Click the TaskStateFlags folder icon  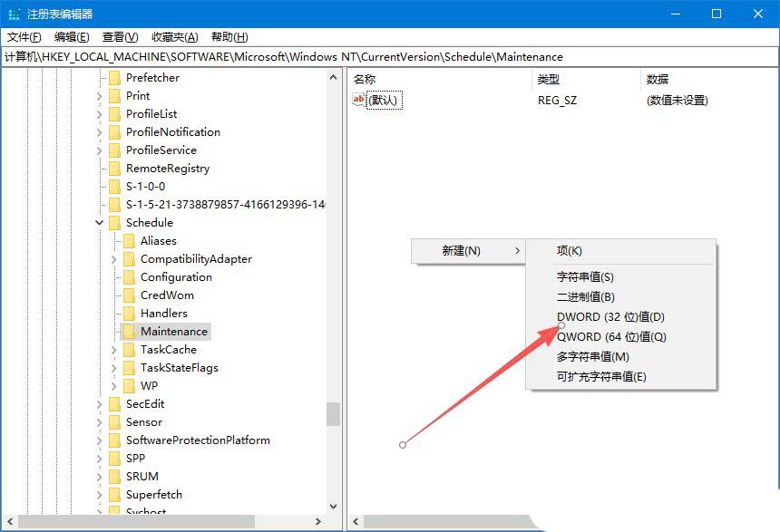pos(129,369)
